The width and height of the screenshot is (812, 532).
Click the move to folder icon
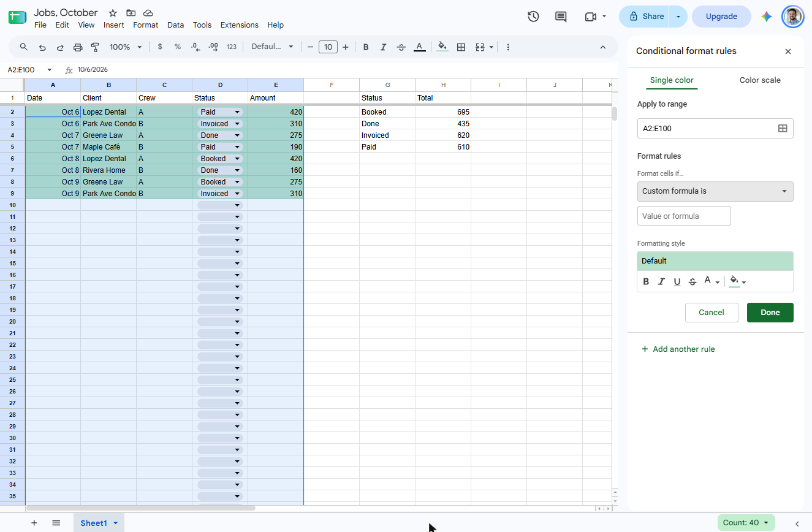tap(131, 13)
